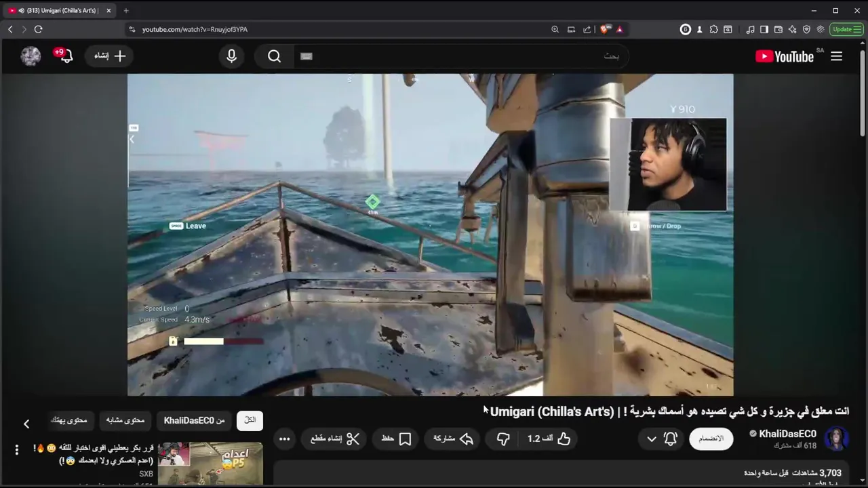Screen dimensions: 868x488
Task: Click the streamer webcam overlay
Action: click(x=668, y=165)
